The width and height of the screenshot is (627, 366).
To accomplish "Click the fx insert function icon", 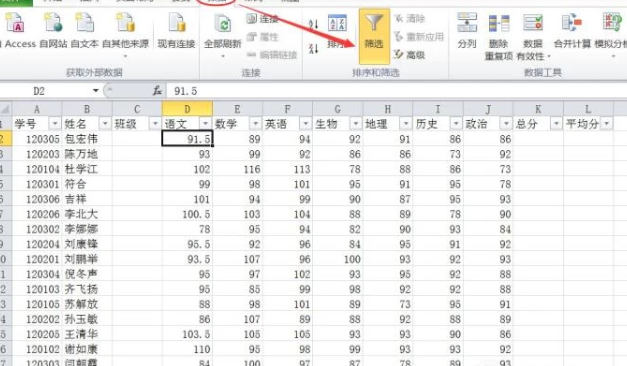I will point(157,91).
